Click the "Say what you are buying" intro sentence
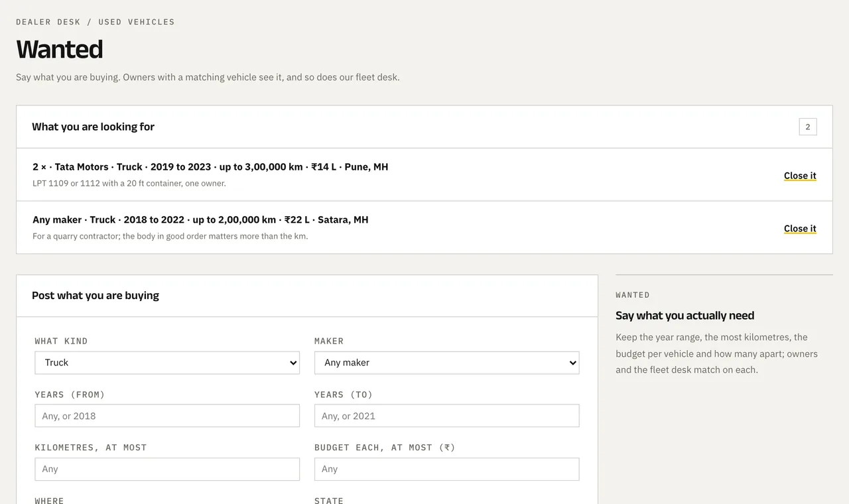849x504 pixels. (x=208, y=77)
